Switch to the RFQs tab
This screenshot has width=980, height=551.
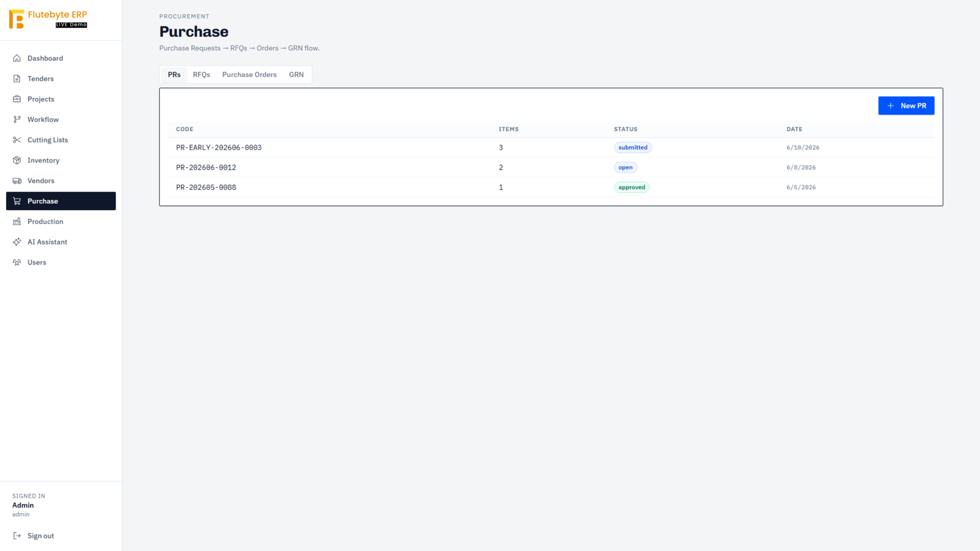[202, 75]
